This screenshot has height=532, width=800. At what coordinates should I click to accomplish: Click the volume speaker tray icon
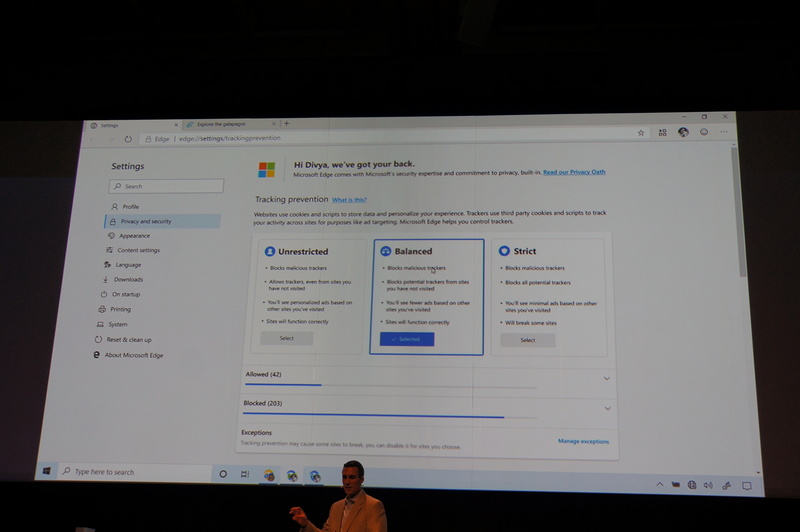pyautogui.click(x=708, y=485)
